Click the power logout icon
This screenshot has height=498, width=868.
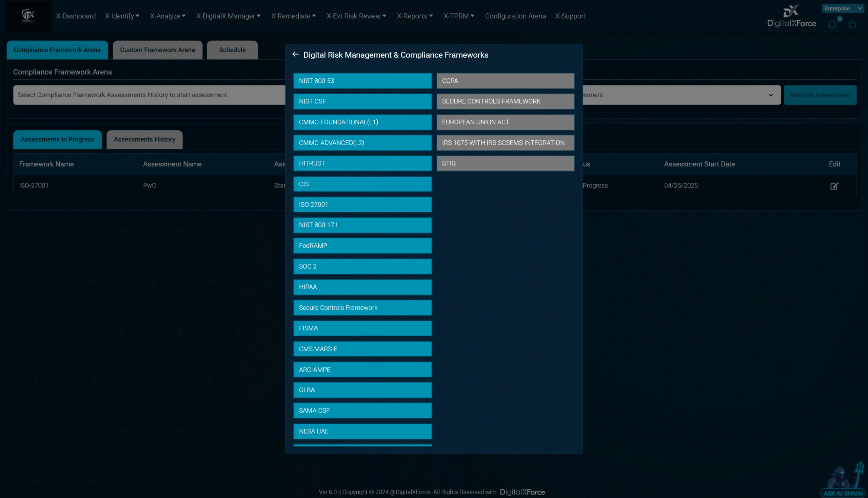pyautogui.click(x=852, y=24)
